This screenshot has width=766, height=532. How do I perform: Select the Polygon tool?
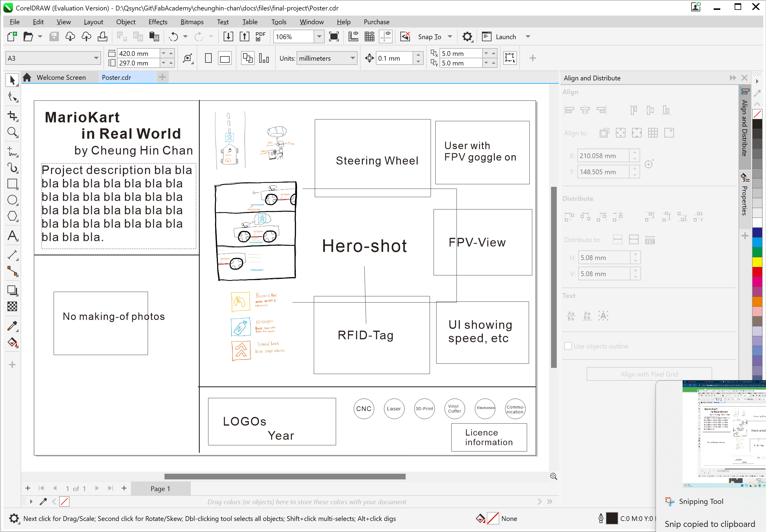tap(12, 216)
